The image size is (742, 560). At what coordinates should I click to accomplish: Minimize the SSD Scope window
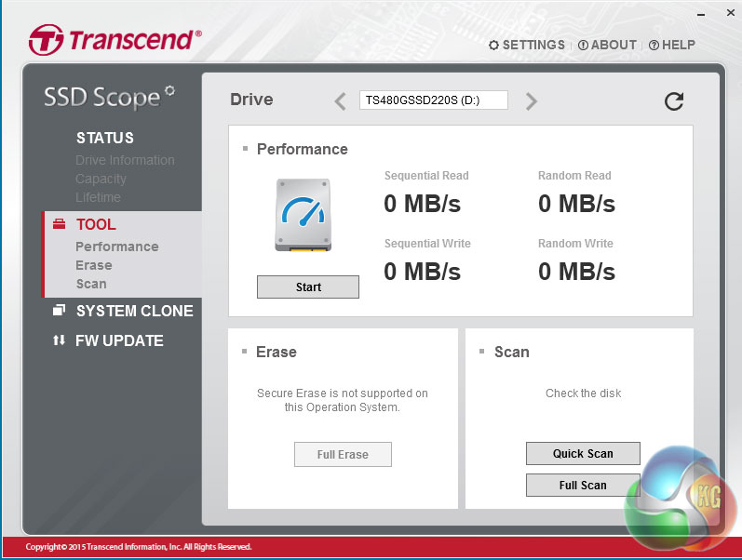click(x=701, y=15)
